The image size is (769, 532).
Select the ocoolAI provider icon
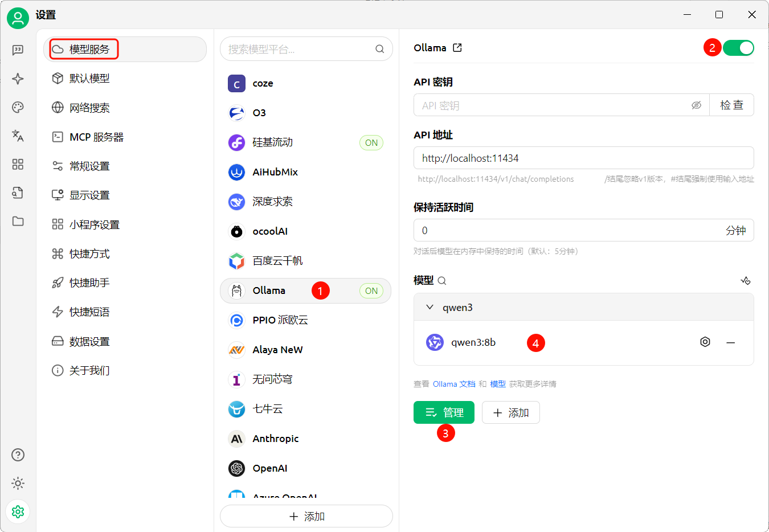pos(236,231)
